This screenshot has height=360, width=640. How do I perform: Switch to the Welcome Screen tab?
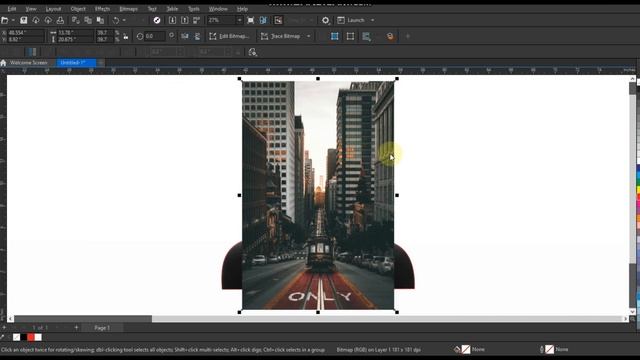[29, 63]
